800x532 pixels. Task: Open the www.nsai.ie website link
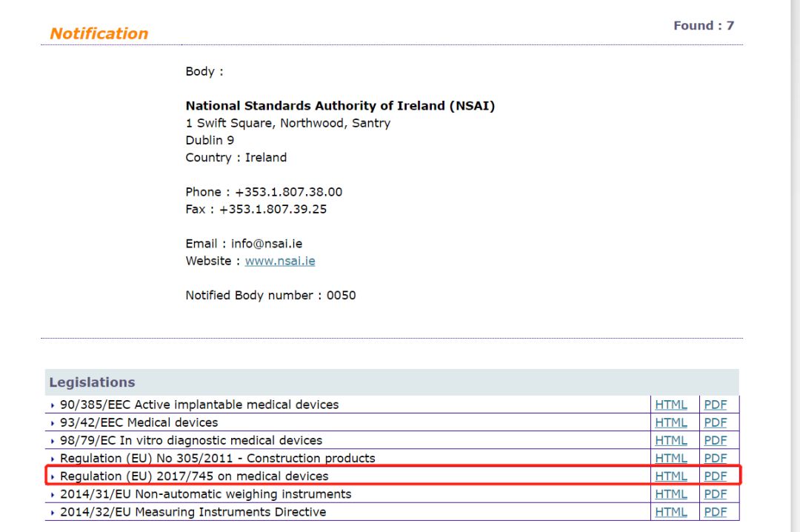(280, 261)
